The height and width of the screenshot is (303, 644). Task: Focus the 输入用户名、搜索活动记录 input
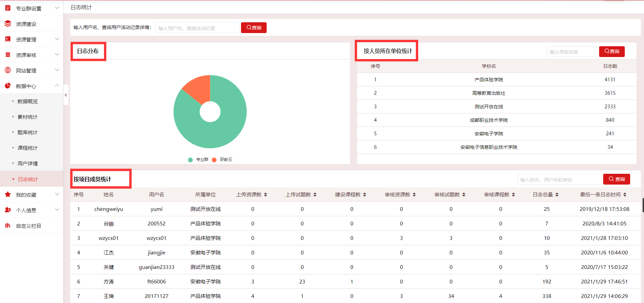tap(197, 28)
